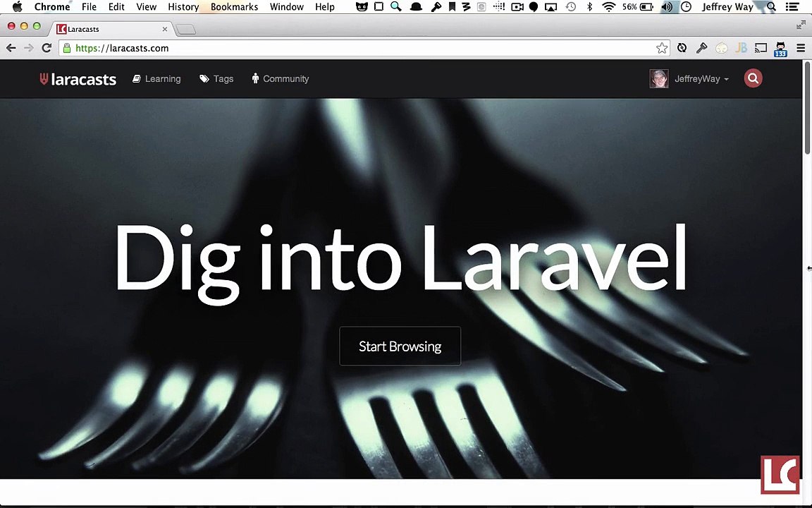The height and width of the screenshot is (508, 812).
Task: Click the bowler hat menu bar icon
Action: tap(416, 7)
